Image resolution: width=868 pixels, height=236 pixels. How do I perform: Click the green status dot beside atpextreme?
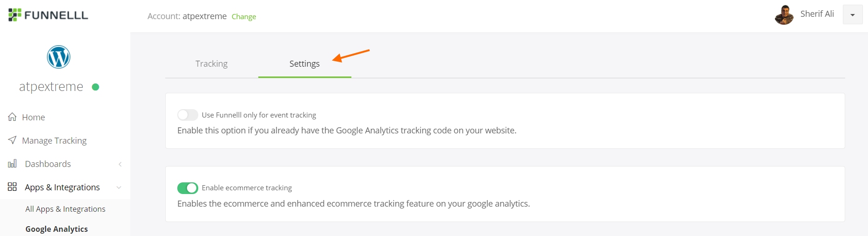(95, 87)
